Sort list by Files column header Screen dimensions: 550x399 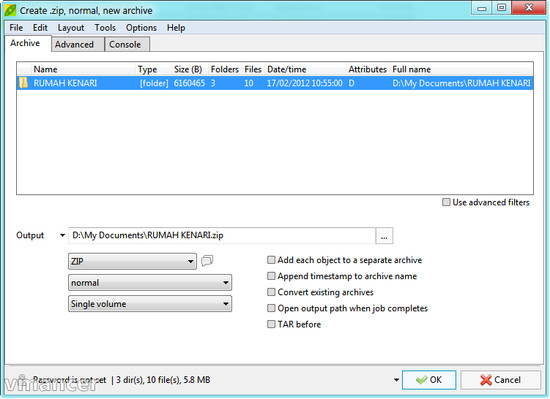pyautogui.click(x=253, y=69)
